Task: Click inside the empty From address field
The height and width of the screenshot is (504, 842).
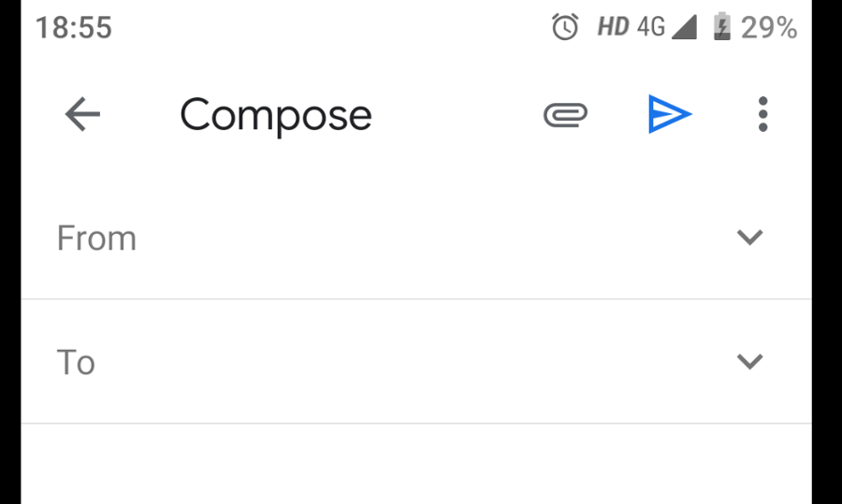Action: pyautogui.click(x=421, y=238)
